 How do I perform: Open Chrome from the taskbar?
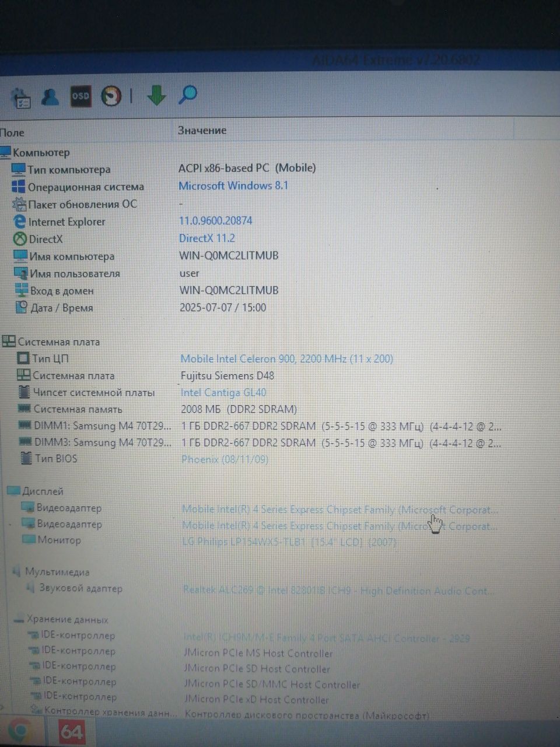[21, 731]
